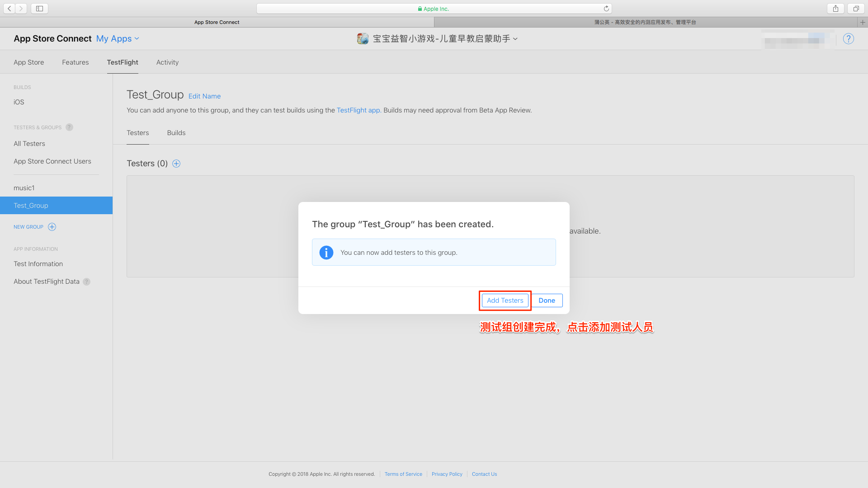Click the blue info icon in dialog

(x=326, y=253)
